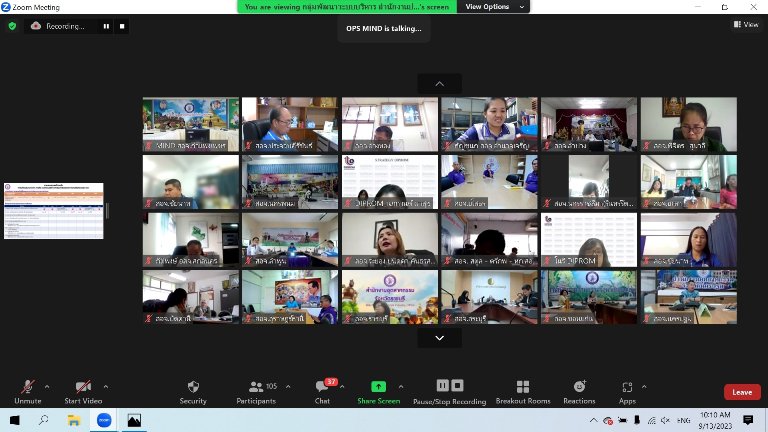The width and height of the screenshot is (768, 432).
Task: Stop recording via top-left indicator
Action: (122, 26)
